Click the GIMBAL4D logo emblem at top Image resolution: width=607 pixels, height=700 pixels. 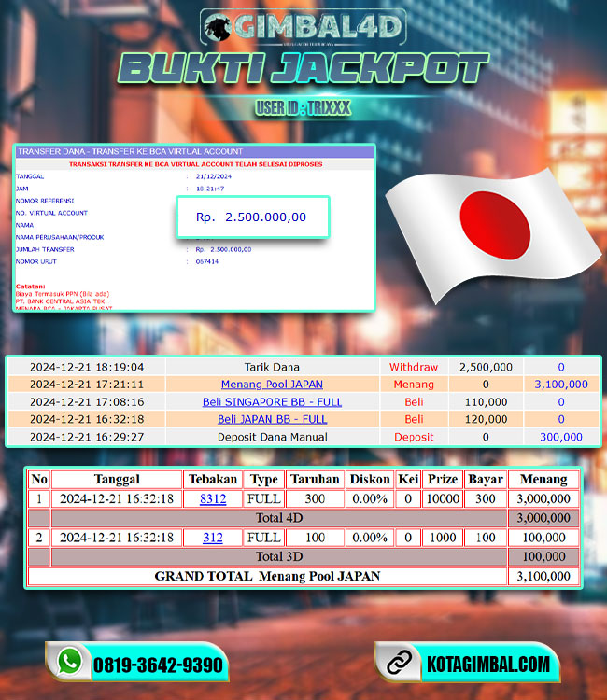tap(303, 27)
